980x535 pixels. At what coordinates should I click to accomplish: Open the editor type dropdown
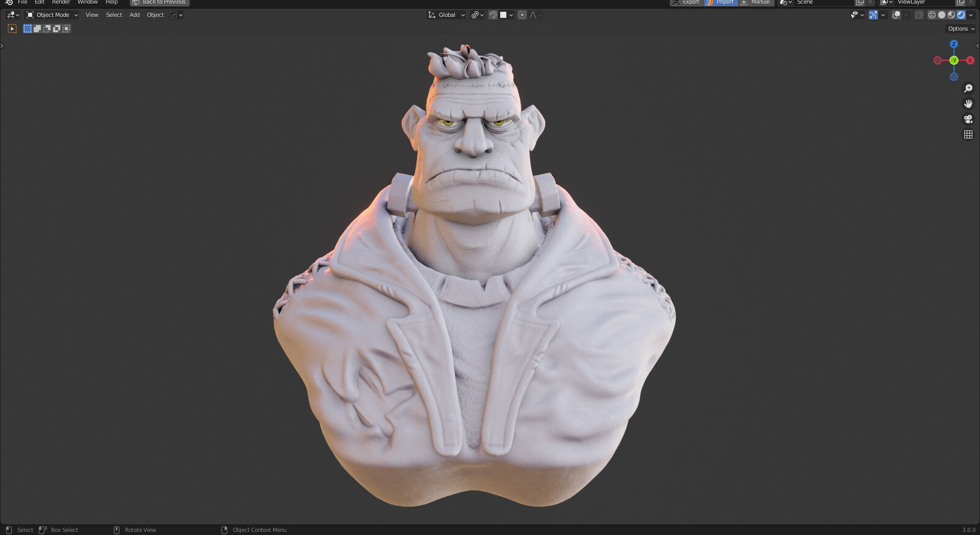[13, 15]
